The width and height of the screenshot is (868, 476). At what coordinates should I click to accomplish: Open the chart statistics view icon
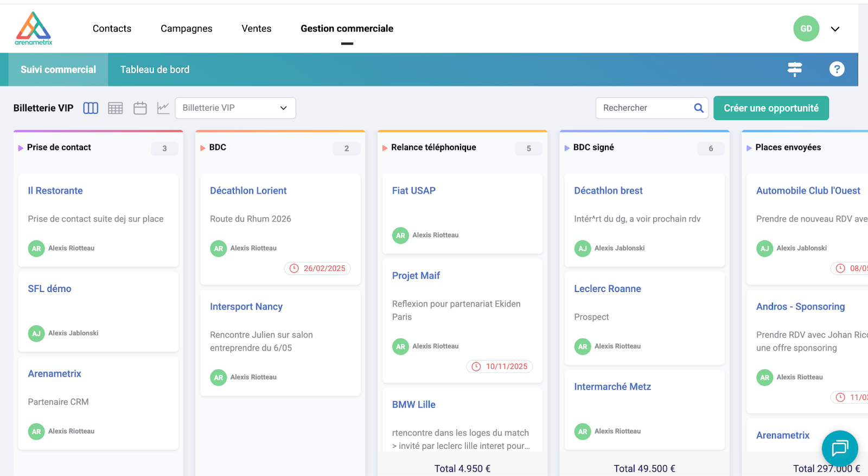(x=163, y=108)
